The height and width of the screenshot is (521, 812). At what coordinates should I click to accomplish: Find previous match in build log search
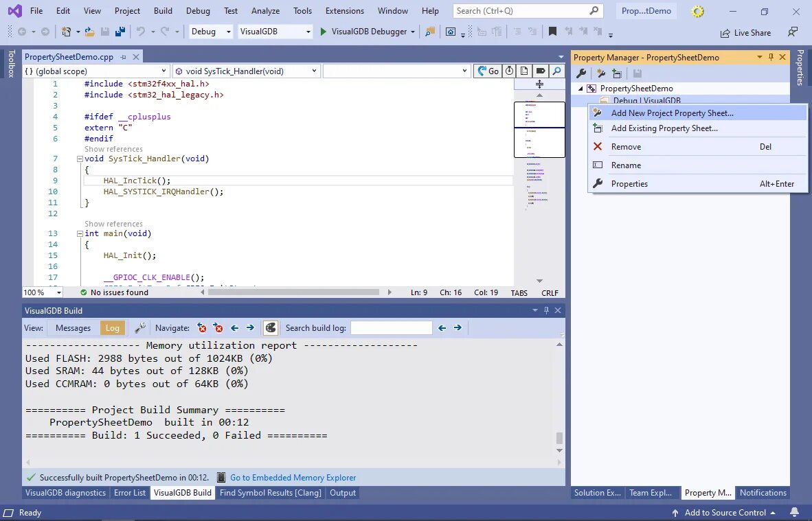442,327
